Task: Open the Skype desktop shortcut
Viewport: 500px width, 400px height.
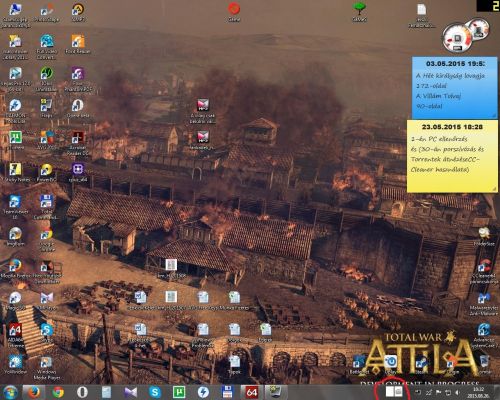Action: tap(47, 332)
